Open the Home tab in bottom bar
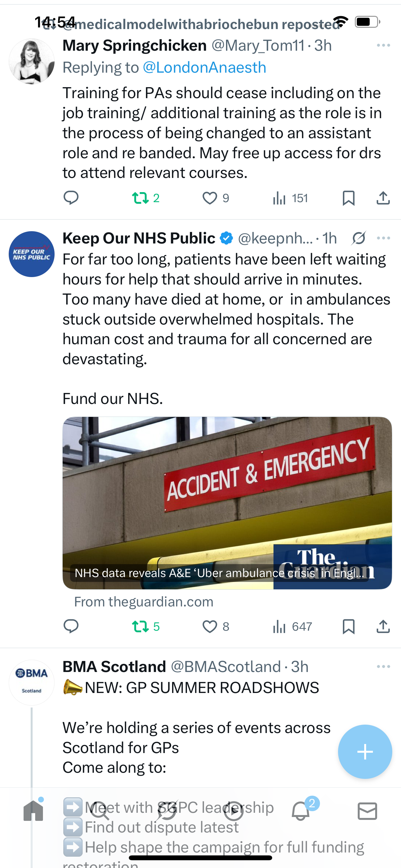401x868 pixels. coord(33,811)
